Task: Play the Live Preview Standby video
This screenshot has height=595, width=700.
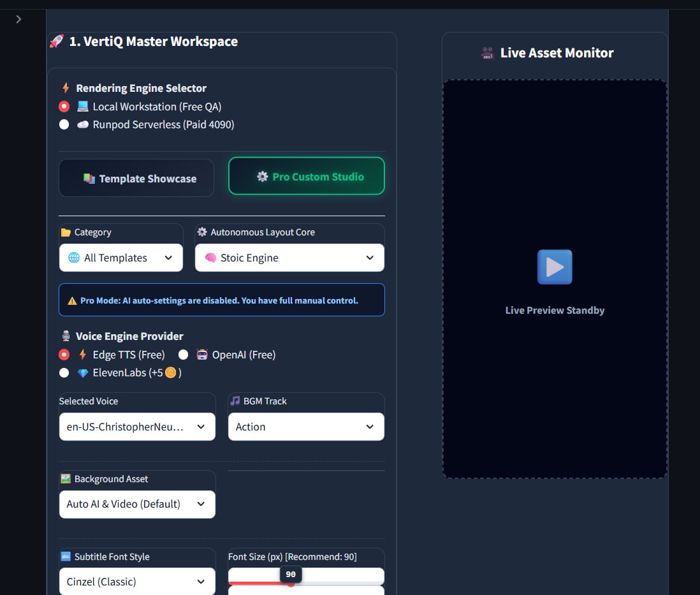Action: pos(555,267)
